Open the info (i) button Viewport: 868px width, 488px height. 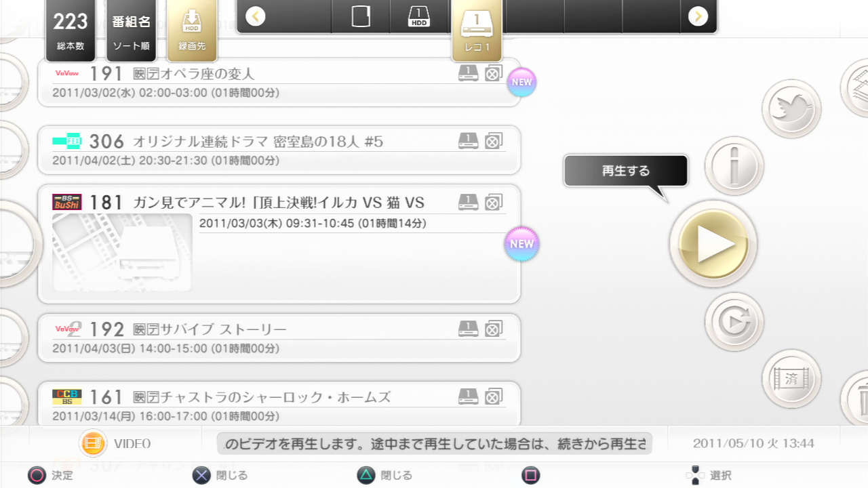pos(734,166)
